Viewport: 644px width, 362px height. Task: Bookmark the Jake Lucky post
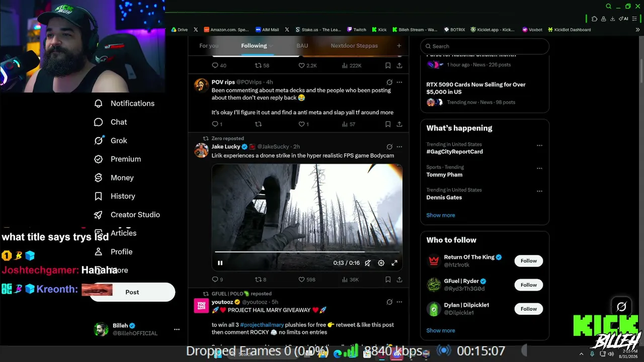pyautogui.click(x=388, y=280)
